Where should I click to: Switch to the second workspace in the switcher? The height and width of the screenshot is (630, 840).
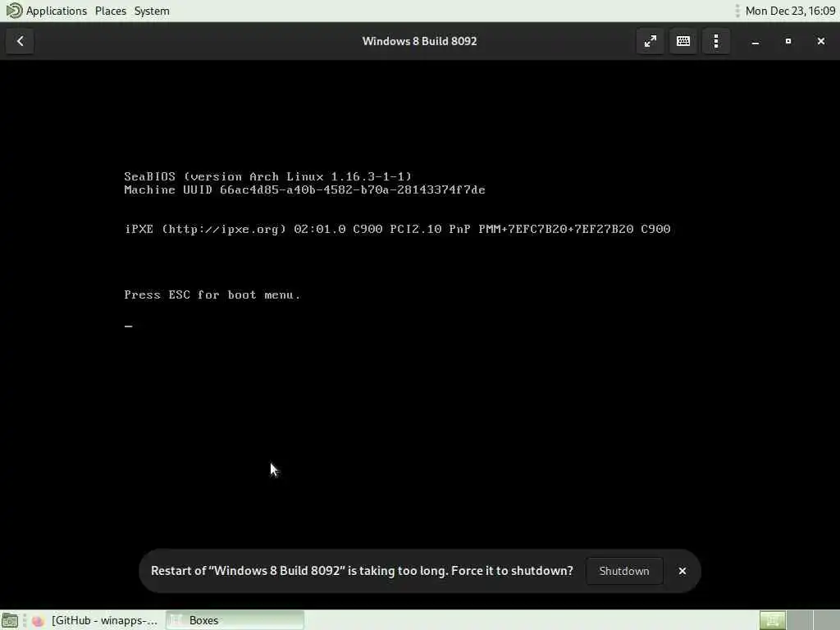point(799,620)
